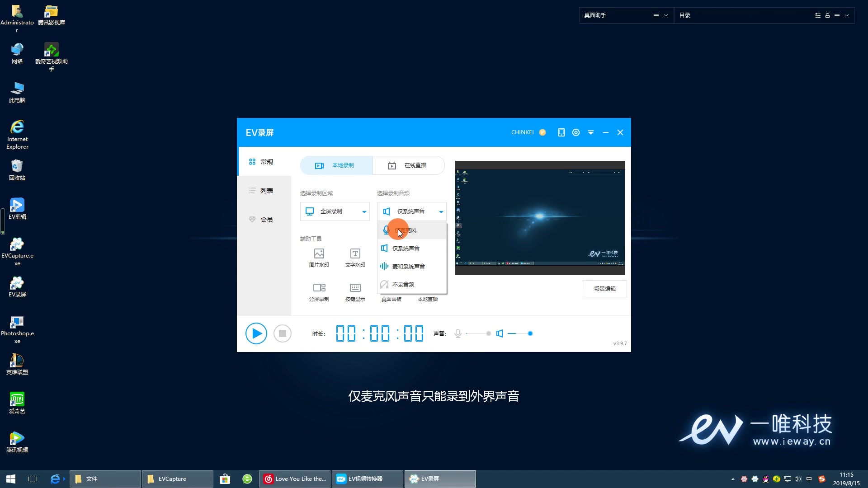Open the settings gear in the title bar
The image size is (868, 488).
coord(576,132)
